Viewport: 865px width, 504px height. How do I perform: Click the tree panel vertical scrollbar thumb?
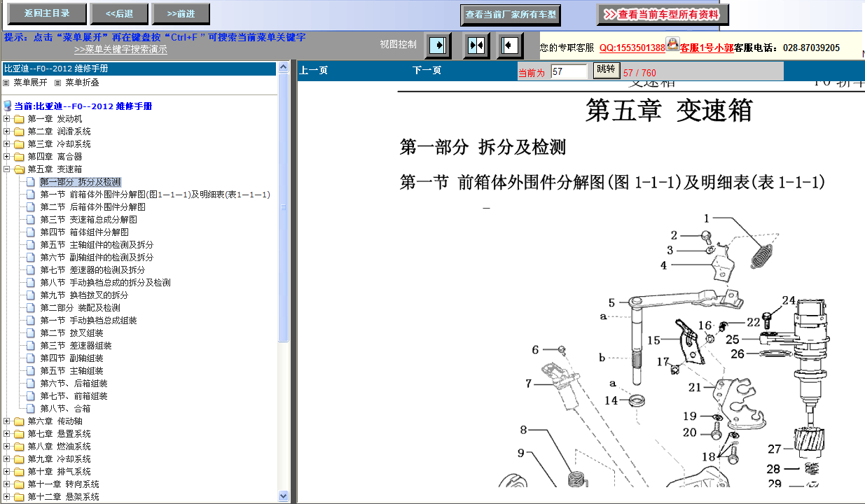coord(284,207)
